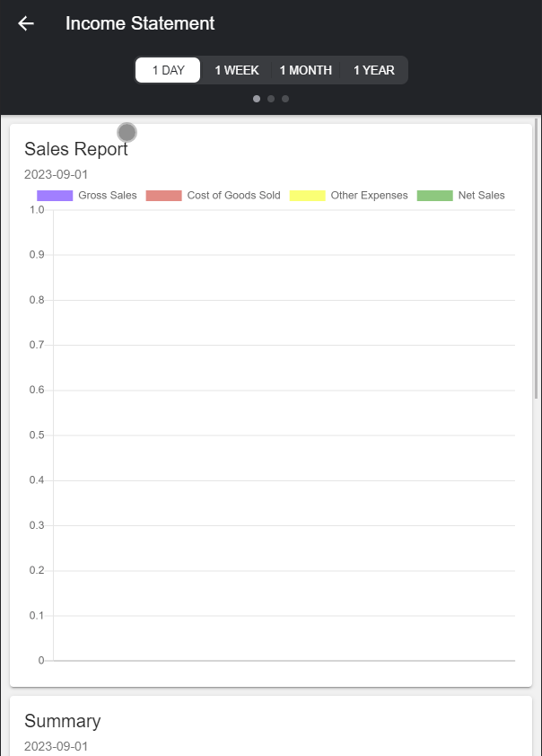Screen dimensions: 542x756
Task: Click the purple Gross Sales swatch
Action: pyautogui.click(x=55, y=196)
